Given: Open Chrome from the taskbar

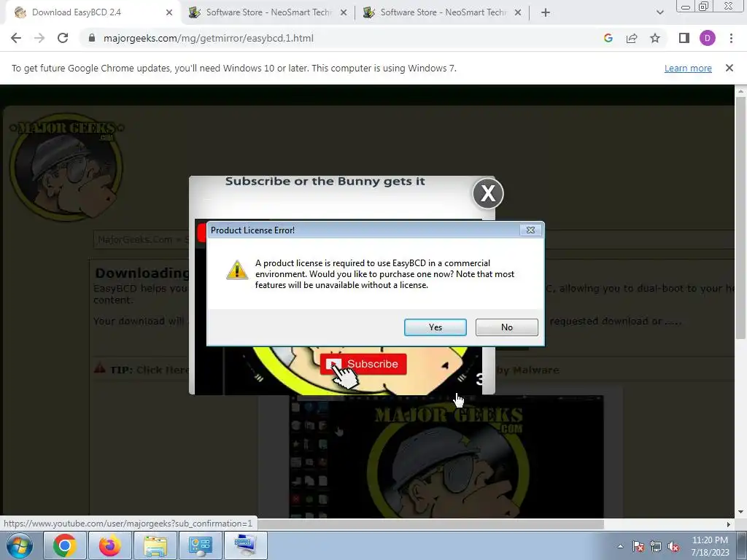Looking at the screenshot, I should (64, 545).
